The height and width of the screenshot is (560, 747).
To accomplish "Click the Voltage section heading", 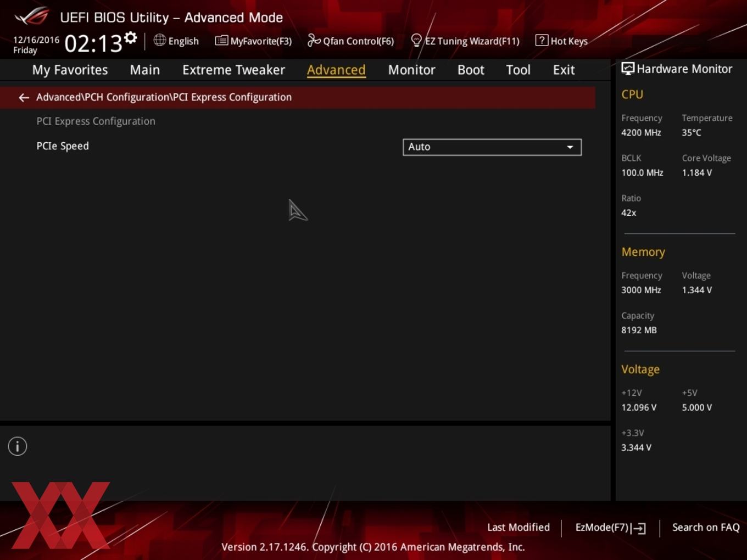I will click(640, 369).
